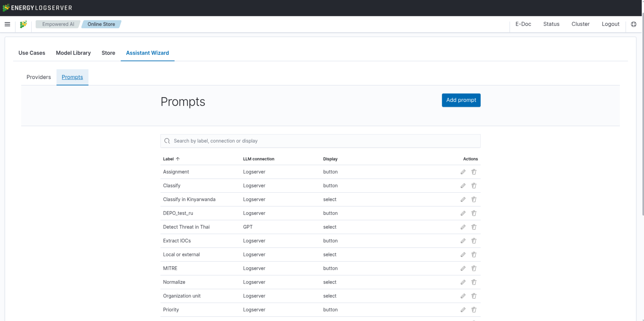Edit the Priority prompt
The image size is (644, 321).
pos(463,310)
